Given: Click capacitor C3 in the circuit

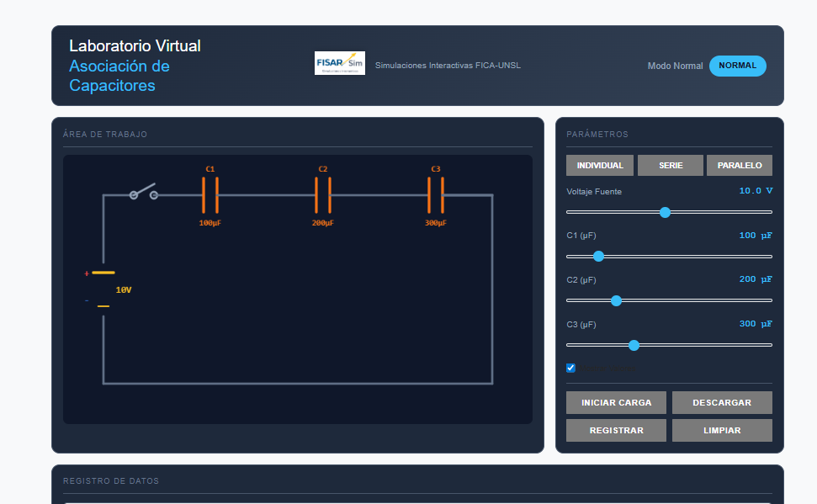Looking at the screenshot, I should tap(436, 195).
